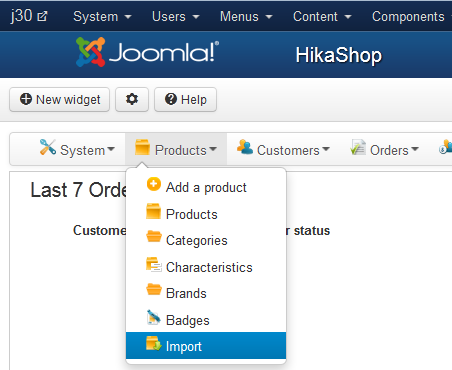This screenshot has width=452, height=370.
Task: Select Add a product from menu
Action: [x=206, y=187]
